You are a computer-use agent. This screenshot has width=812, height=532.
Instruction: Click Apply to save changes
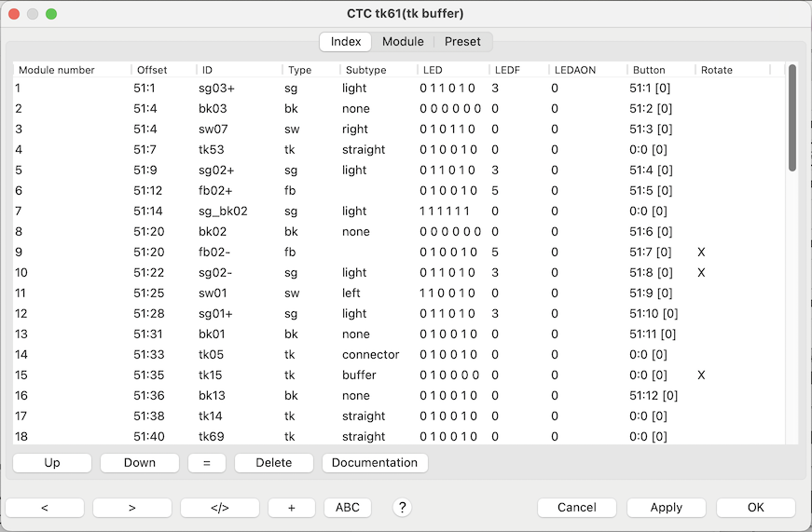coord(666,508)
